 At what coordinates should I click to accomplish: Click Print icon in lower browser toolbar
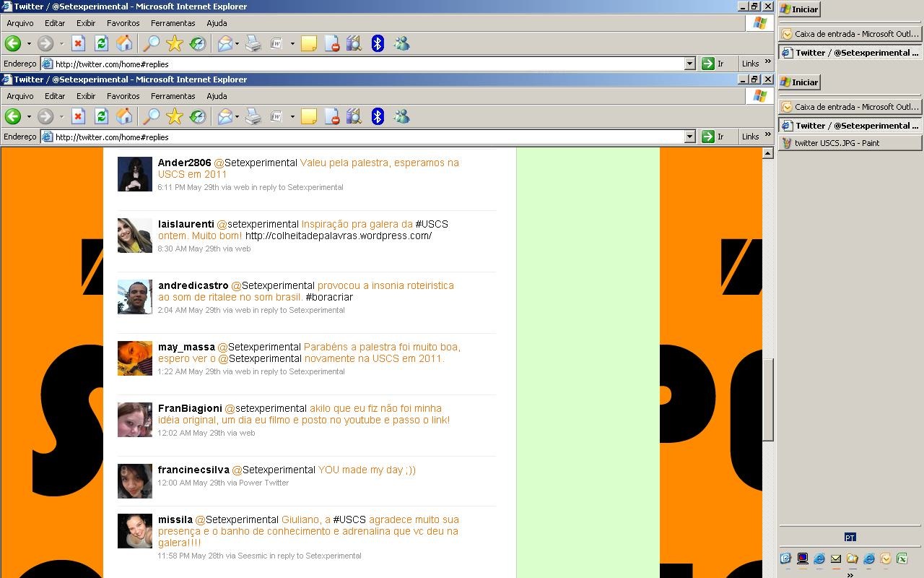coord(253,116)
